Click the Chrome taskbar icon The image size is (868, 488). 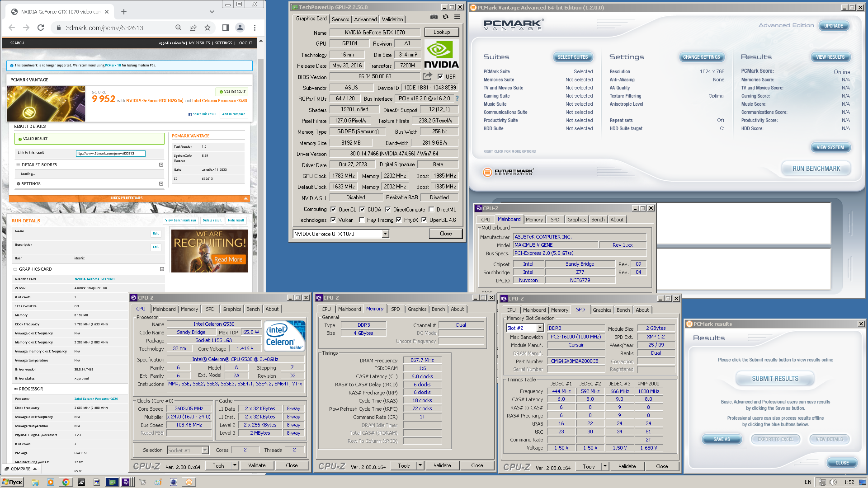coord(66,482)
